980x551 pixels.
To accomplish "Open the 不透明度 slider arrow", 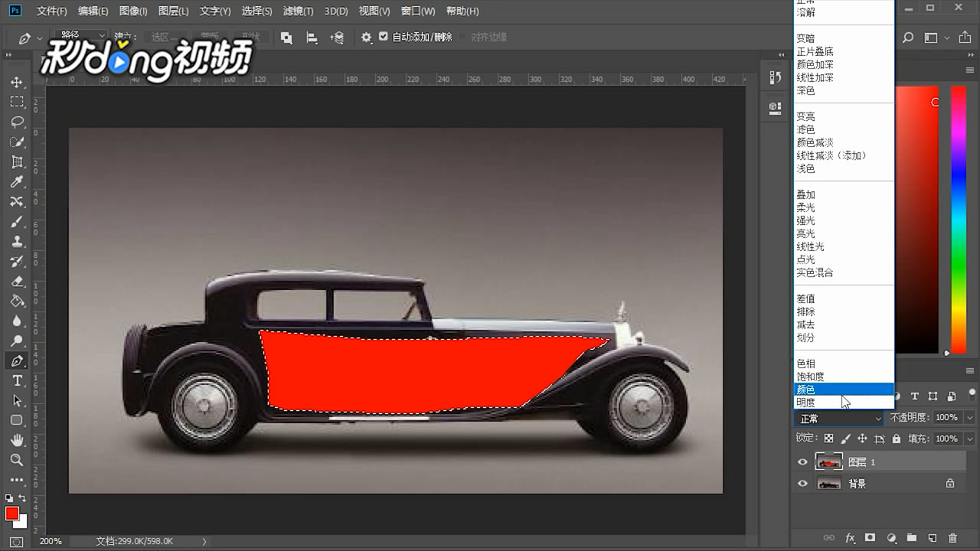I will [970, 418].
